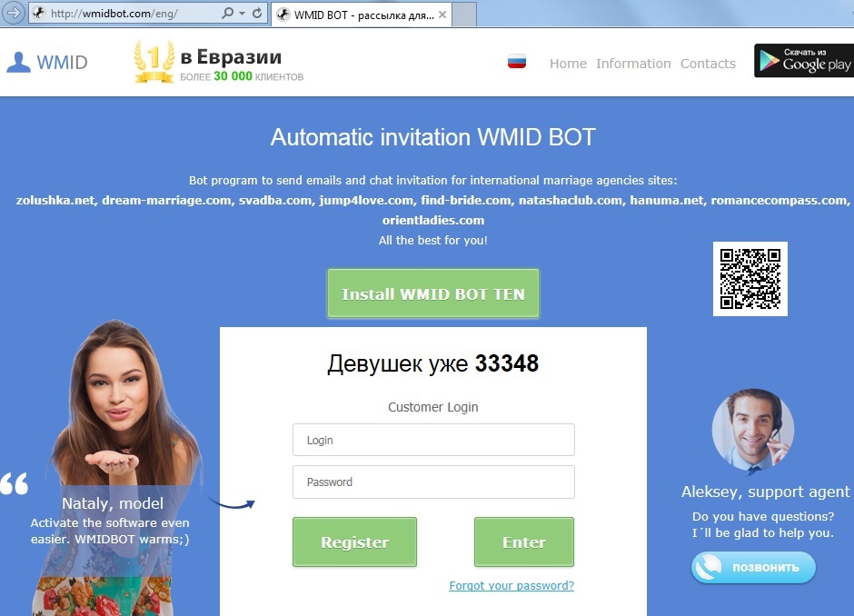Click the 'All the best for you!' text
The height and width of the screenshot is (616, 854).
433,240
